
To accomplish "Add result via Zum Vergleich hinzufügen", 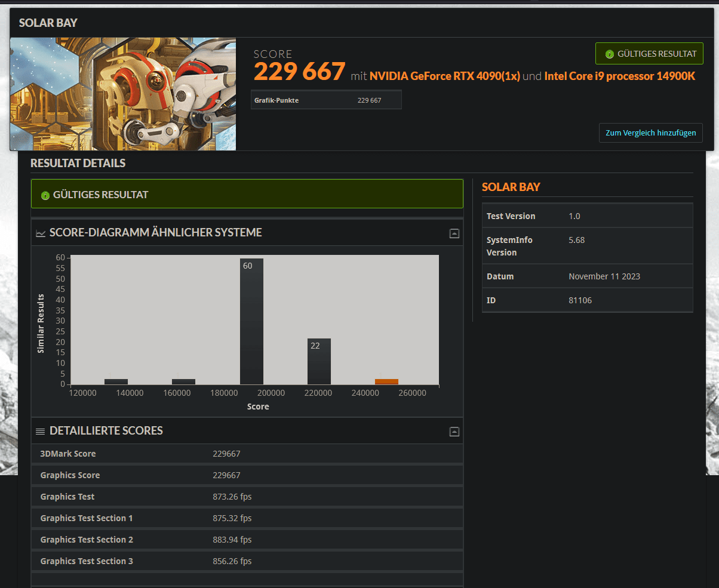I will [x=650, y=133].
